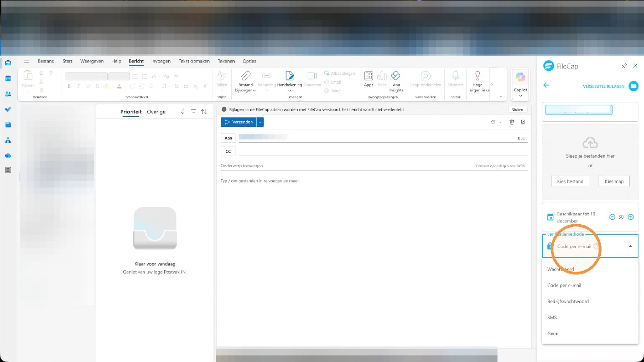The width and height of the screenshot is (644, 362).
Task: Open the Verzenden send options arrow
Action: (260, 122)
